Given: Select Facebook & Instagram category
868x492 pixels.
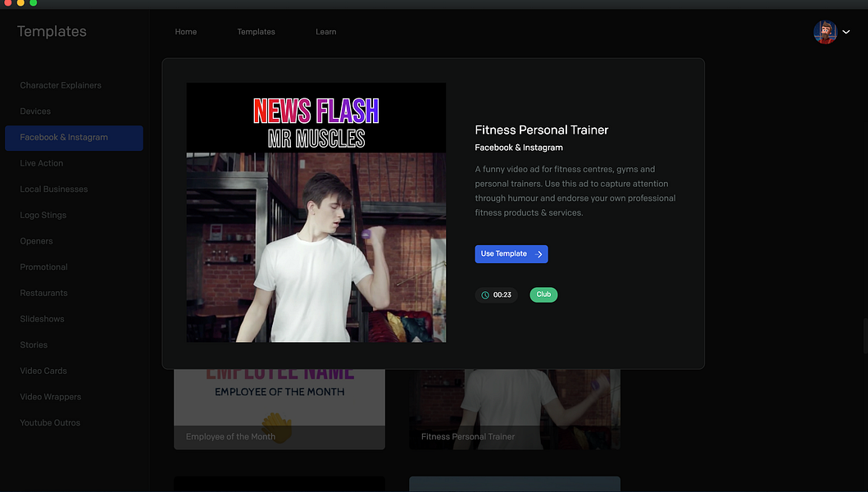Looking at the screenshot, I should pos(75,138).
